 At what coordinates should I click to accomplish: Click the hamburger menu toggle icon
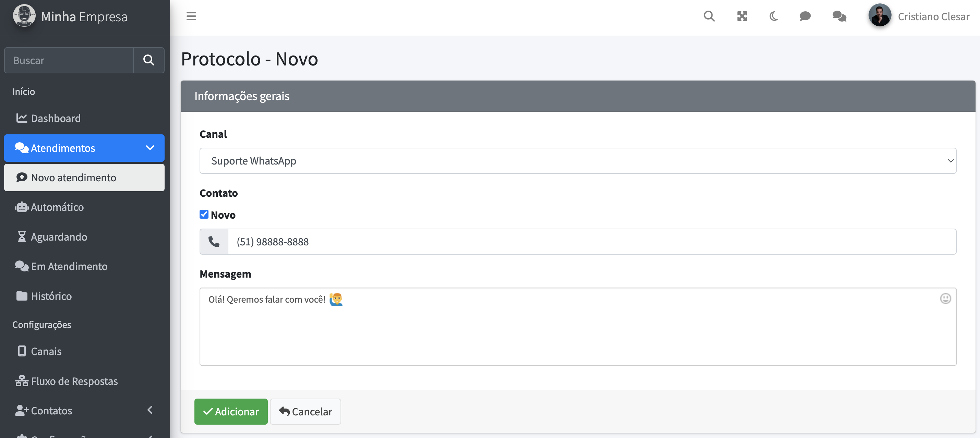191,16
